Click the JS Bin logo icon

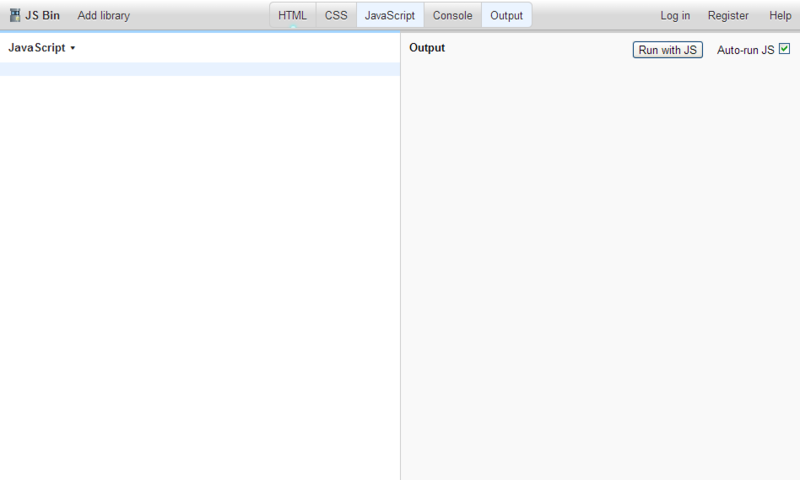(x=15, y=15)
